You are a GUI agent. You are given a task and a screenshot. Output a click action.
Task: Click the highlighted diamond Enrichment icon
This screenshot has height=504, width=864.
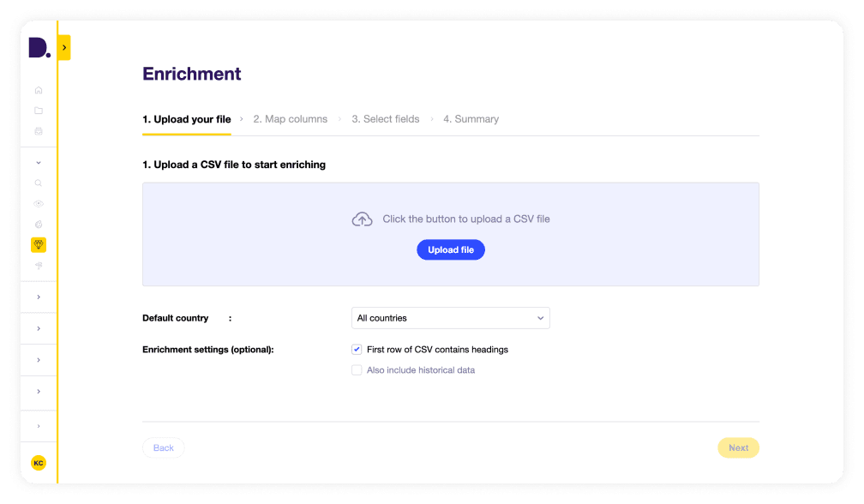pos(39,244)
